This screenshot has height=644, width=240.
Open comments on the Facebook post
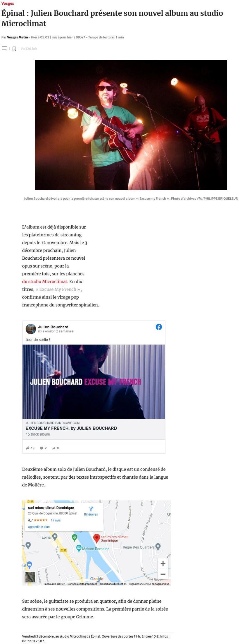(42, 448)
